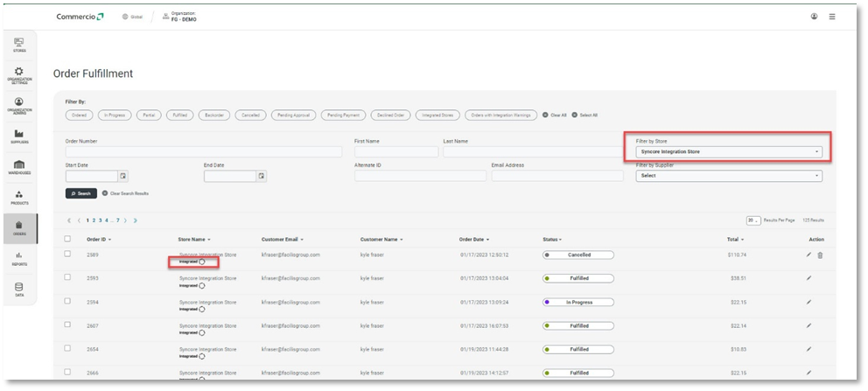Screen dimensions: 868x391
Task: Change the results per page dropdown
Action: (x=752, y=220)
